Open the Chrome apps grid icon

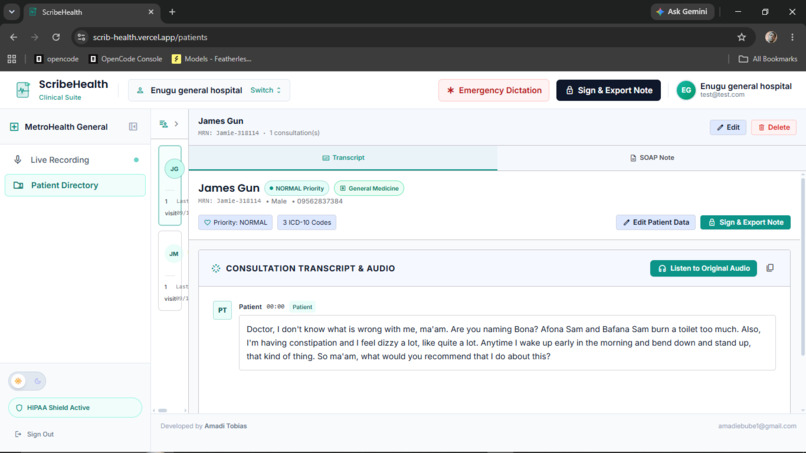click(12, 59)
